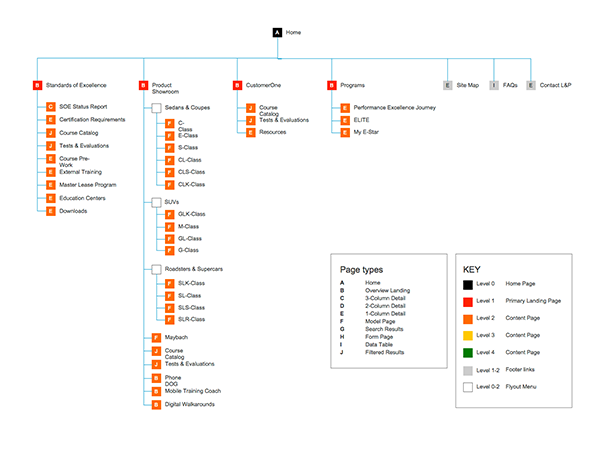Click the gray FAQs footer icon
Image resolution: width=600 pixels, height=460 pixels.
pos(494,86)
